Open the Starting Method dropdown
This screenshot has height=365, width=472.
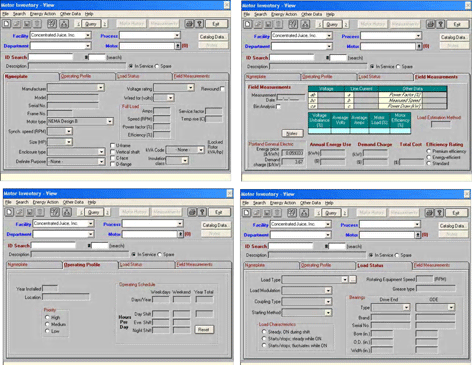[328, 313]
